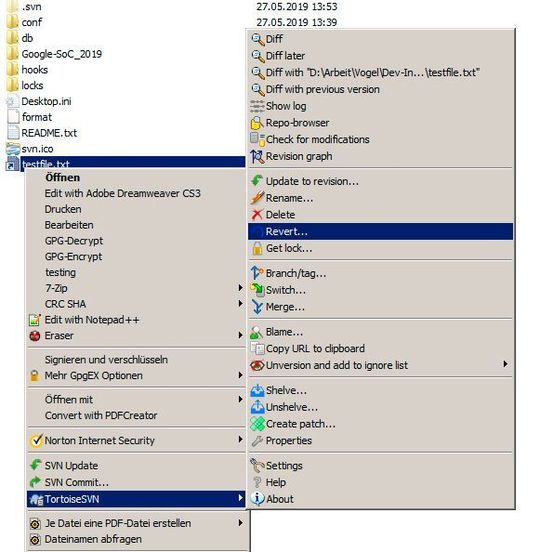Select Drucken menu entry
This screenshot has height=552, width=540.
click(136, 209)
